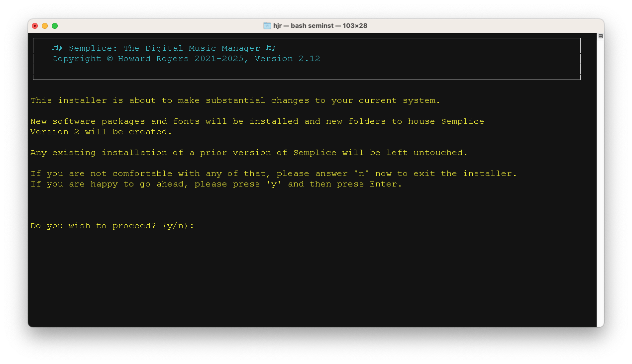
Task: Close the terminal window with the red button
Action: click(35, 26)
